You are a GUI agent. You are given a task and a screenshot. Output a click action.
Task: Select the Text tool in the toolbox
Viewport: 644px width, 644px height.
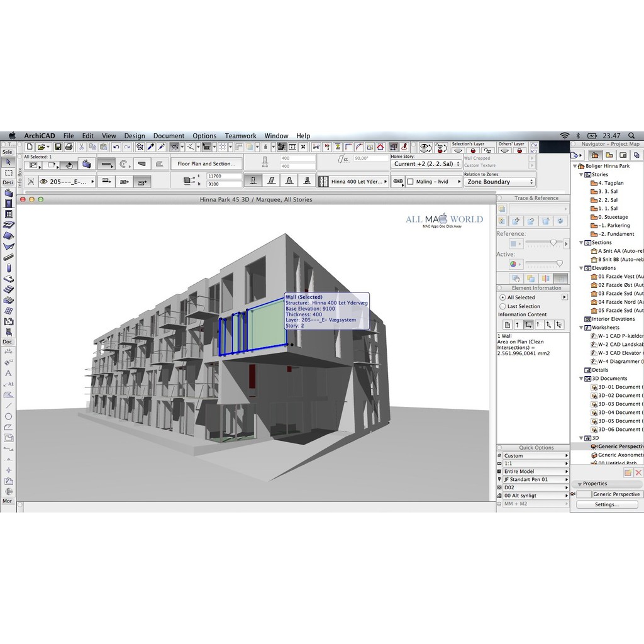point(8,374)
